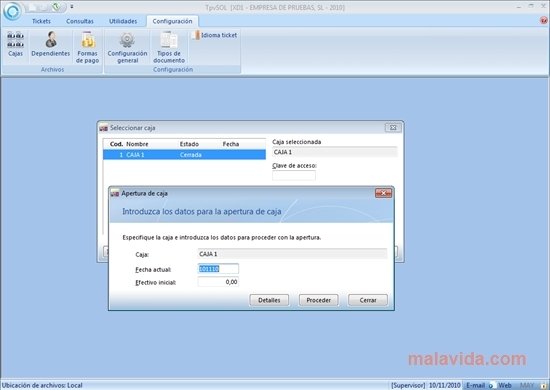
Task: Click the Nombre column header
Action: tap(137, 144)
